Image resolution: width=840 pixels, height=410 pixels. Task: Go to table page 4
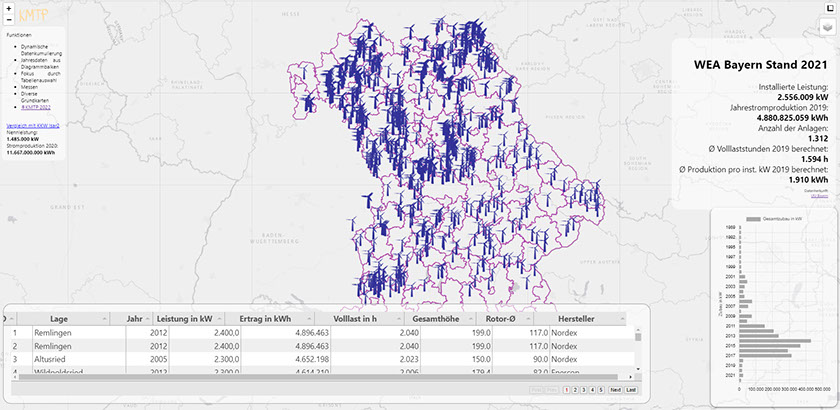[x=592, y=390]
